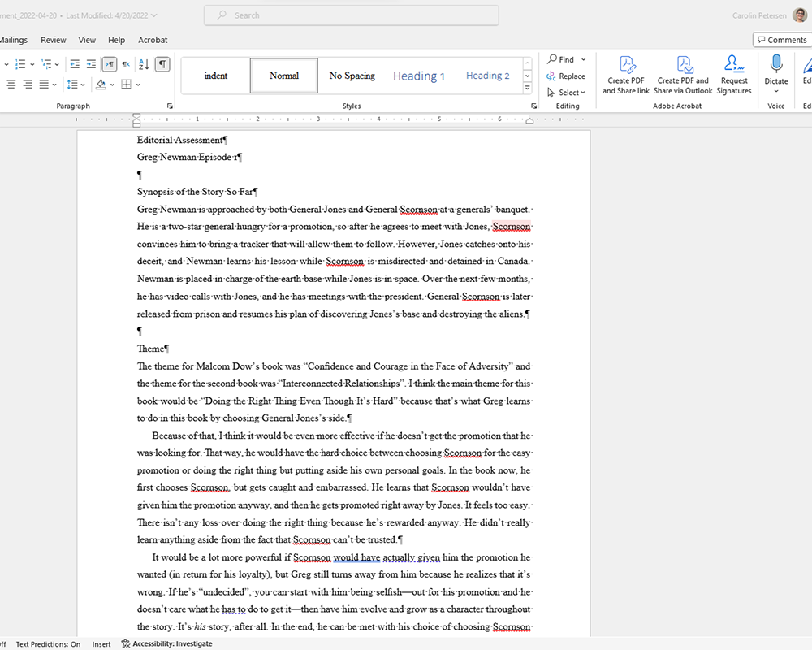Expand the Find dropdown arrow
The image size is (812, 650).
pyautogui.click(x=584, y=59)
